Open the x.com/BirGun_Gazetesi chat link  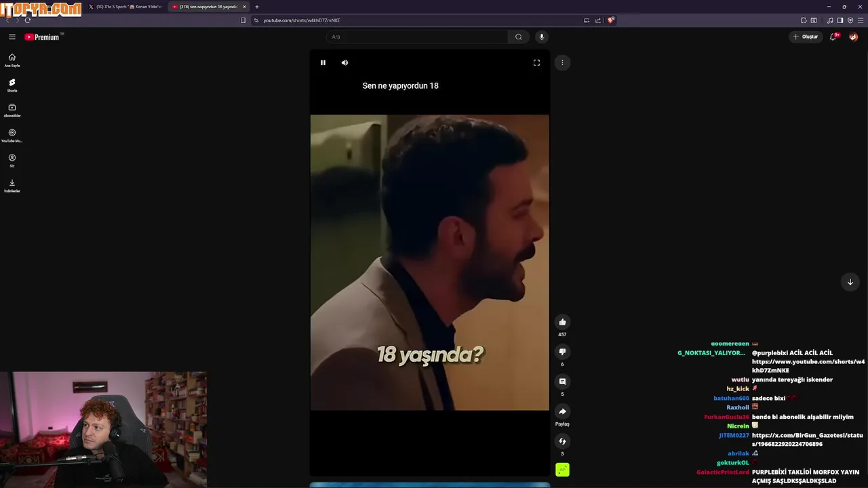(x=807, y=440)
